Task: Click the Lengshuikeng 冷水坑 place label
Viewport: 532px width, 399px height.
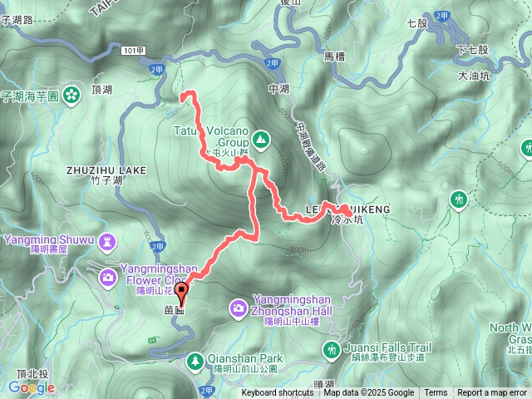Action: click(348, 214)
